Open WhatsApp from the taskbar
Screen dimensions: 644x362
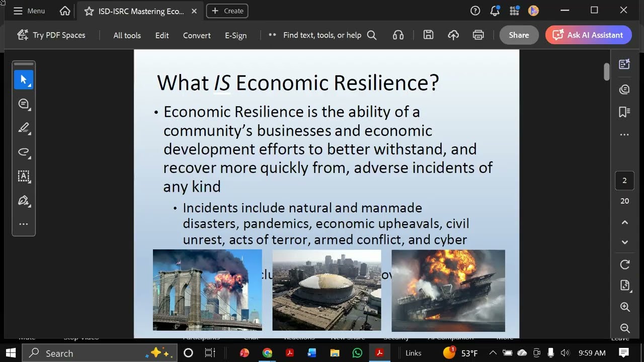(x=357, y=353)
